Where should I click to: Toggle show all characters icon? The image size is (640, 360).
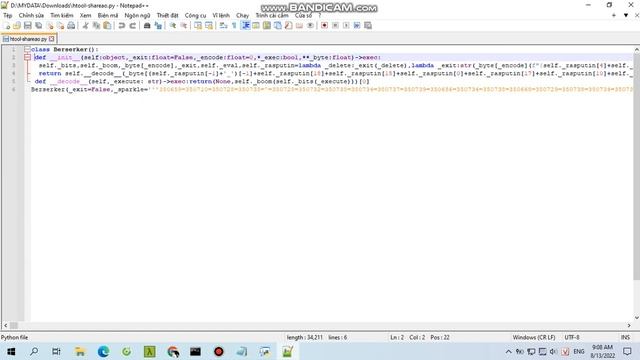click(x=234, y=25)
